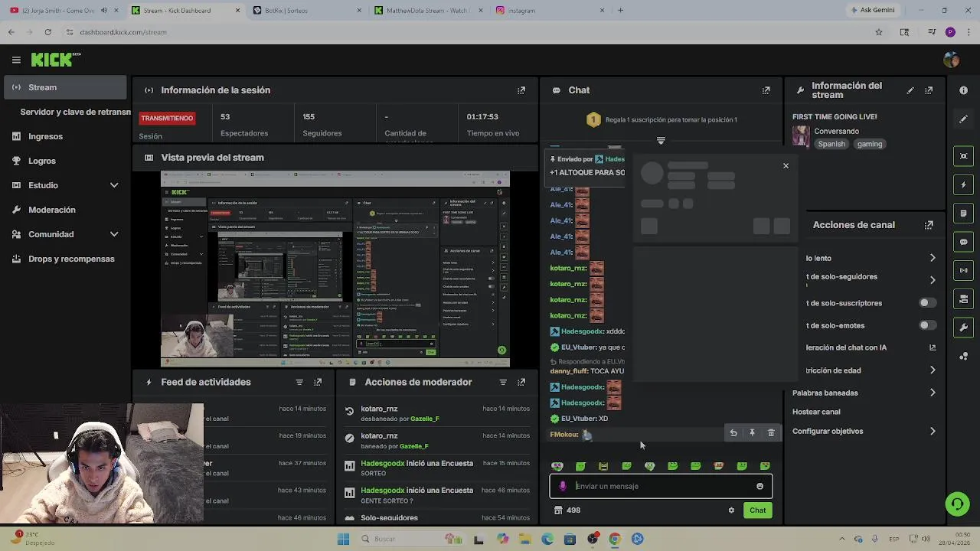The height and width of the screenshot is (551, 980).
Task: Pop out the Acciones de moderador panel
Action: point(521,382)
